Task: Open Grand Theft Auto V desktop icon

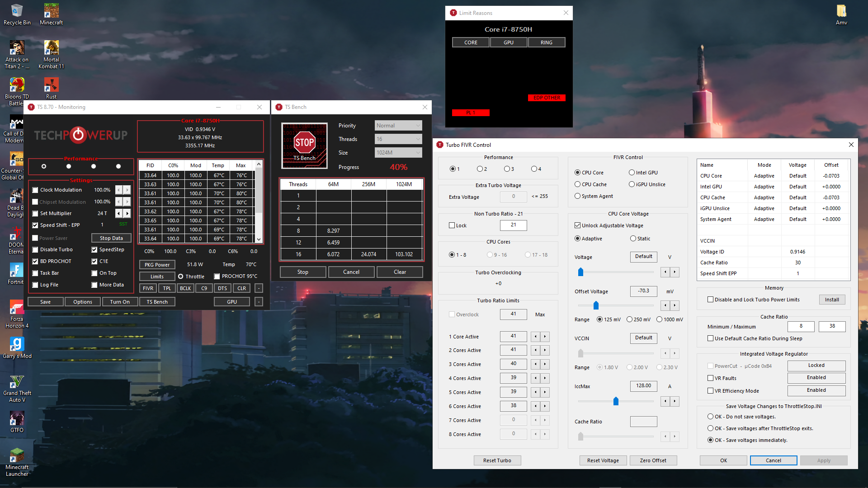Action: [17, 388]
